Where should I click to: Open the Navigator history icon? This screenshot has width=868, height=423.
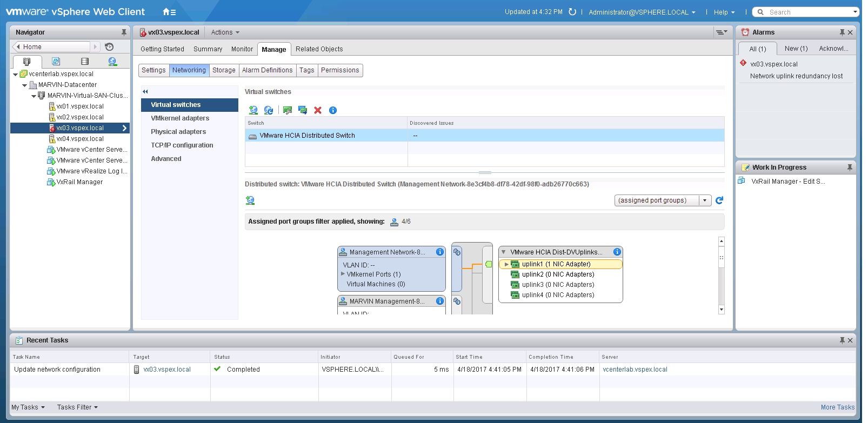(109, 47)
